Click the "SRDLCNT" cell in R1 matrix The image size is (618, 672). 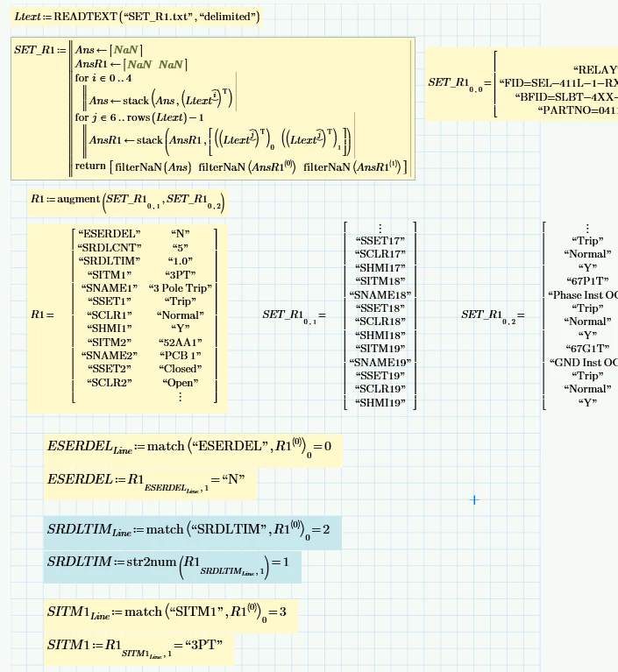point(110,247)
